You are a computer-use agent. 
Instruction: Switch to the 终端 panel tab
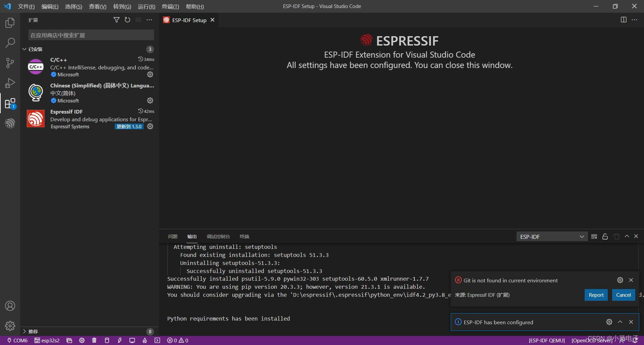click(x=245, y=236)
